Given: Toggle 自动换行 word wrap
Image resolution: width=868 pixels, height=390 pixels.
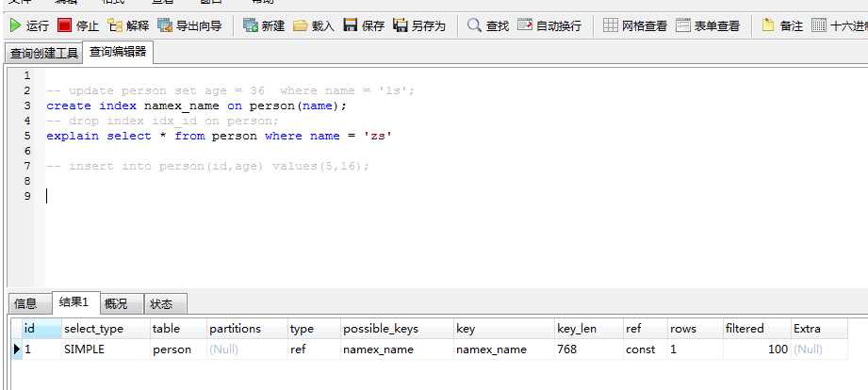Looking at the screenshot, I should coord(549,25).
